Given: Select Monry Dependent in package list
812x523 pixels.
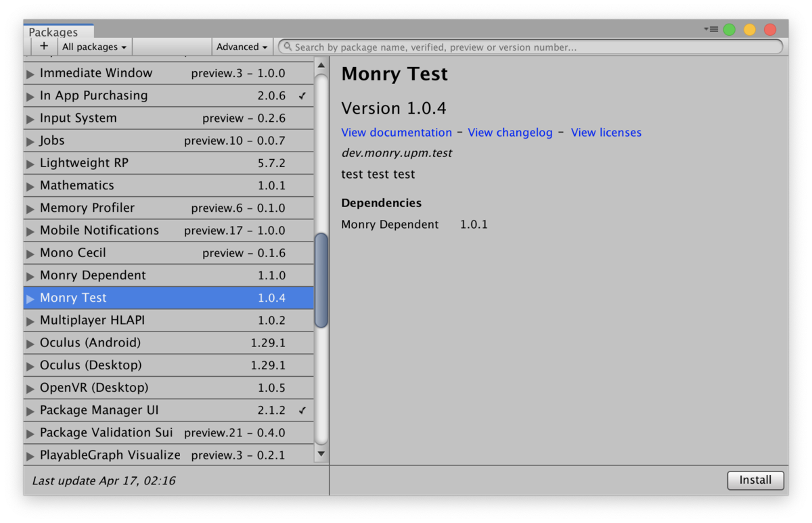Looking at the screenshot, I should [x=168, y=275].
